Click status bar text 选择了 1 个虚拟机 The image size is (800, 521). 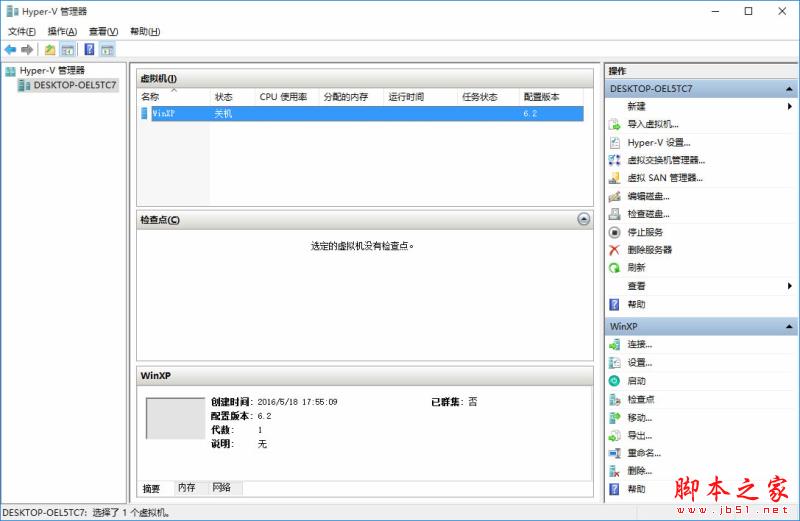coord(131,513)
